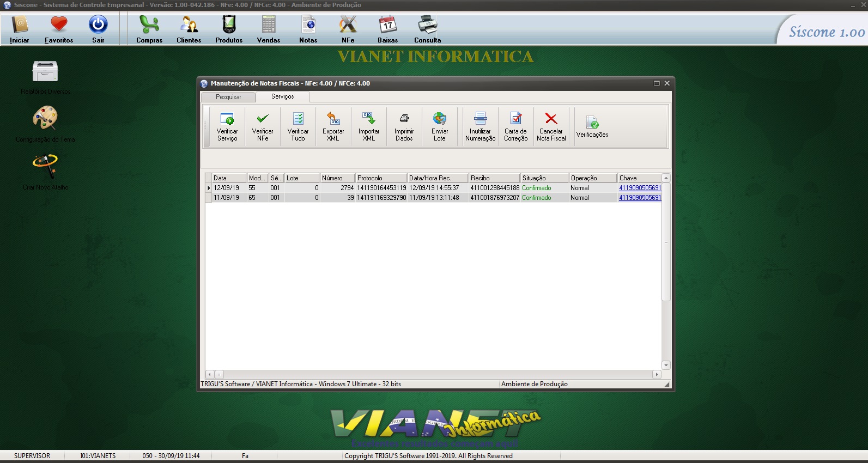Screen dimensions: 868x463
Task: Sort by the Data column header
Action: [x=229, y=178]
